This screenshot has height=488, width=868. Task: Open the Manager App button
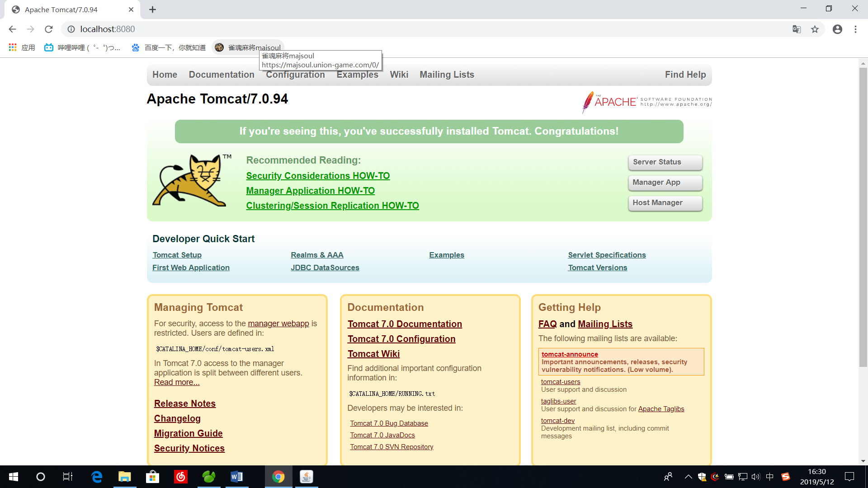click(665, 183)
